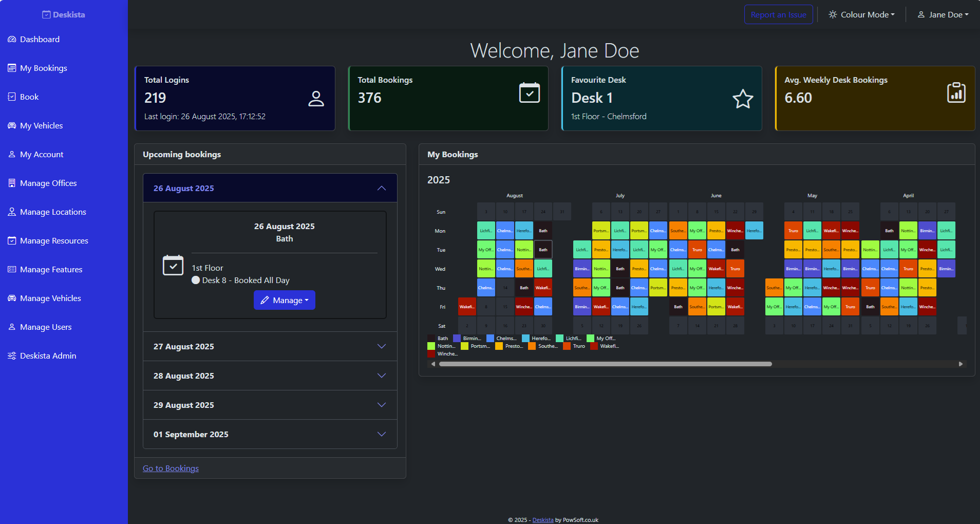Expand the 27 August 2025 booking
Screen dimensions: 980x524
point(270,346)
